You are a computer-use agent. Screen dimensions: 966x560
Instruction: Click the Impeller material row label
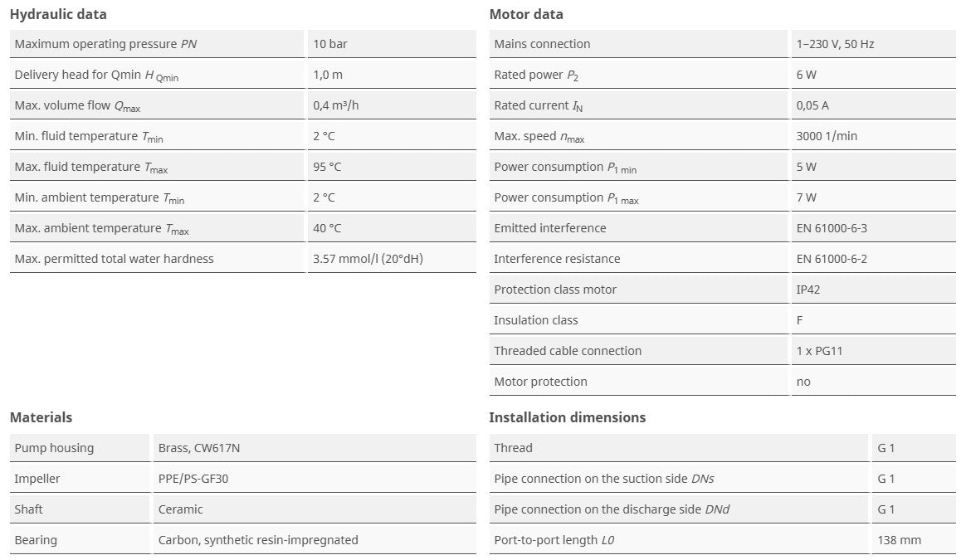(37, 479)
